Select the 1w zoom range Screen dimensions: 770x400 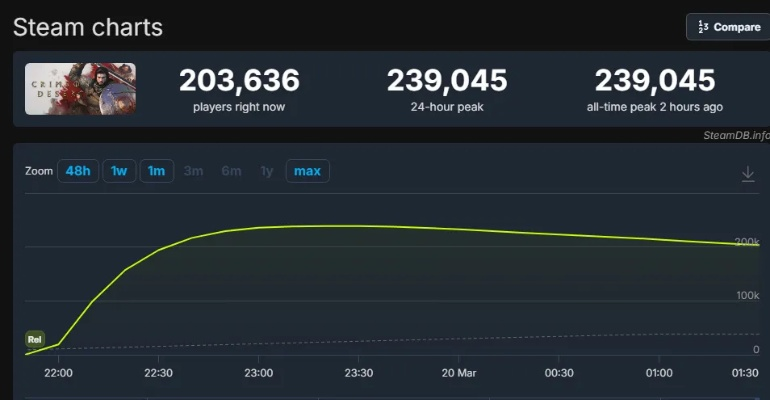click(x=119, y=171)
